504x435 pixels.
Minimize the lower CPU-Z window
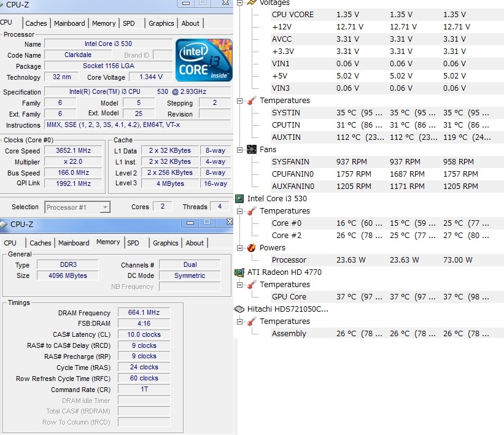[190, 222]
